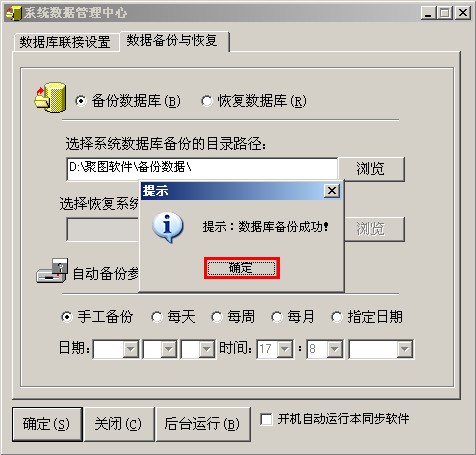Switch to 数据库联接设置 tab
The image size is (476, 455).
pos(66,43)
